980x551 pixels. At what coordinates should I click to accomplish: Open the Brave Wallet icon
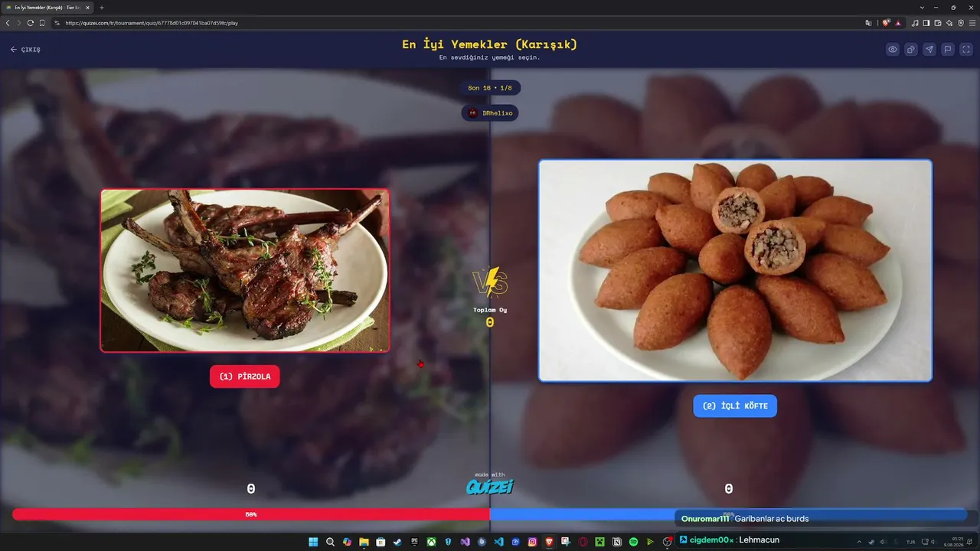938,23
